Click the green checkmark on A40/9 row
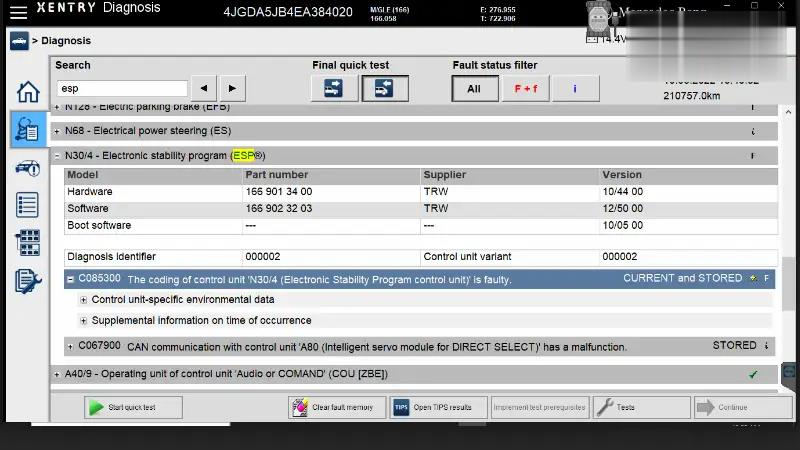 pyautogui.click(x=753, y=374)
